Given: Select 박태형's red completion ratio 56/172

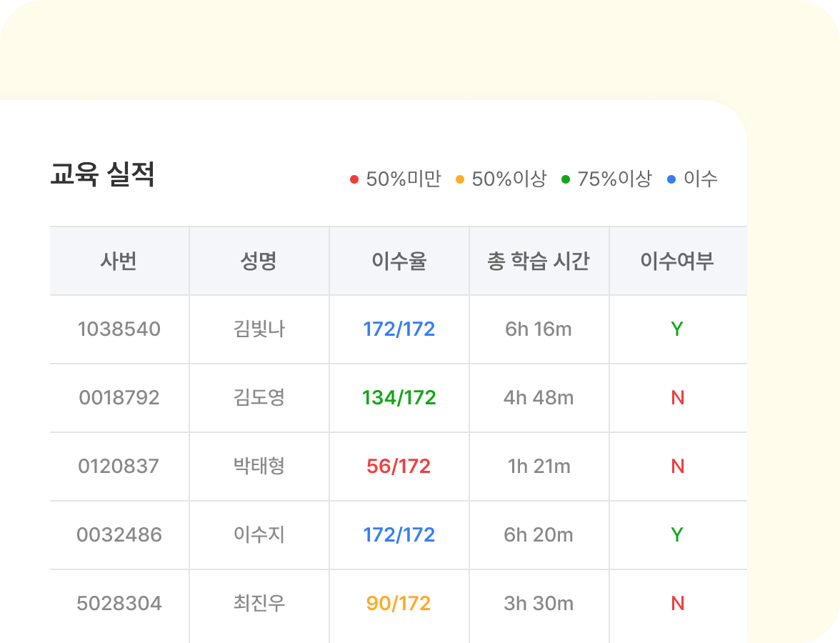Looking at the screenshot, I should coord(399,467).
